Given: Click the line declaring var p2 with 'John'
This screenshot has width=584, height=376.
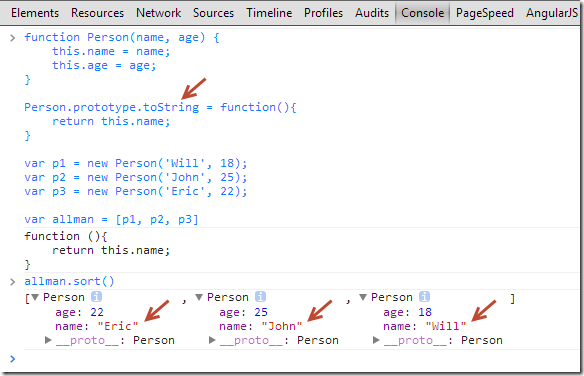Looking at the screenshot, I should pos(136,177).
